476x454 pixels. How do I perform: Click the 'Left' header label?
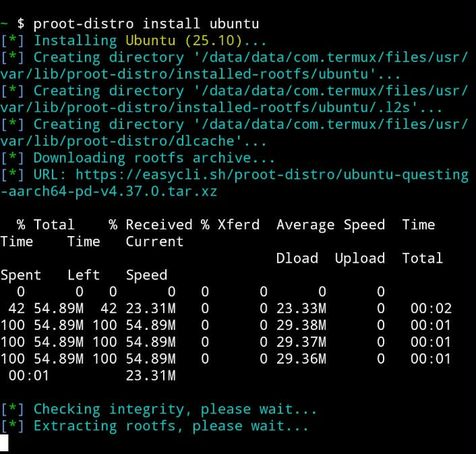[83, 275]
